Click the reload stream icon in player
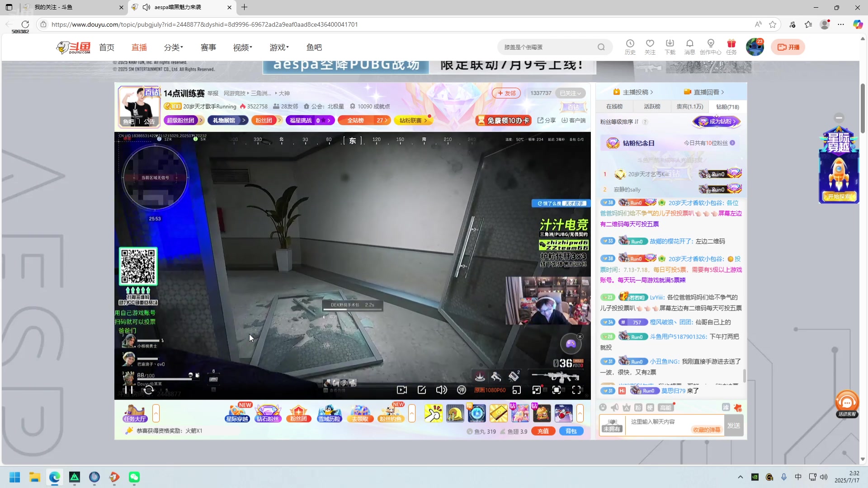 point(149,390)
